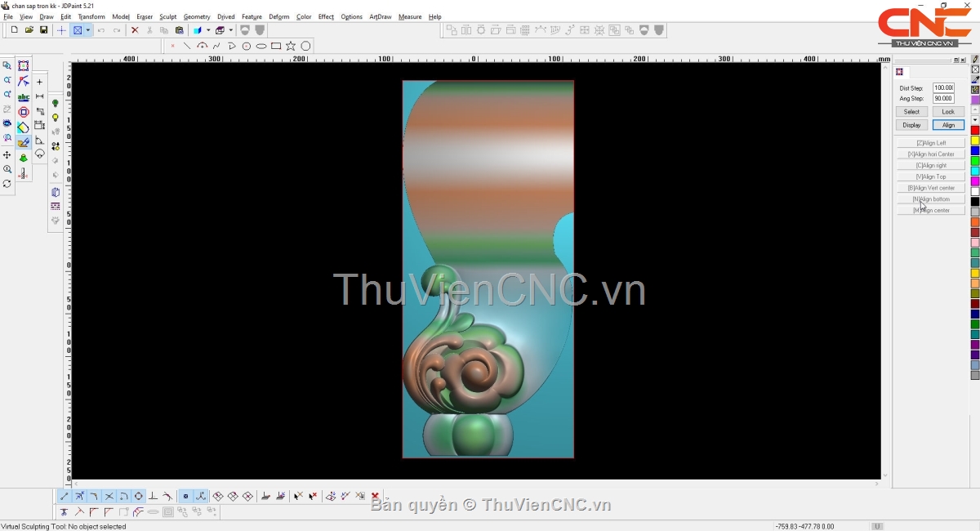The image size is (980, 531).
Task: Open the Geometry menu
Action: tap(197, 16)
